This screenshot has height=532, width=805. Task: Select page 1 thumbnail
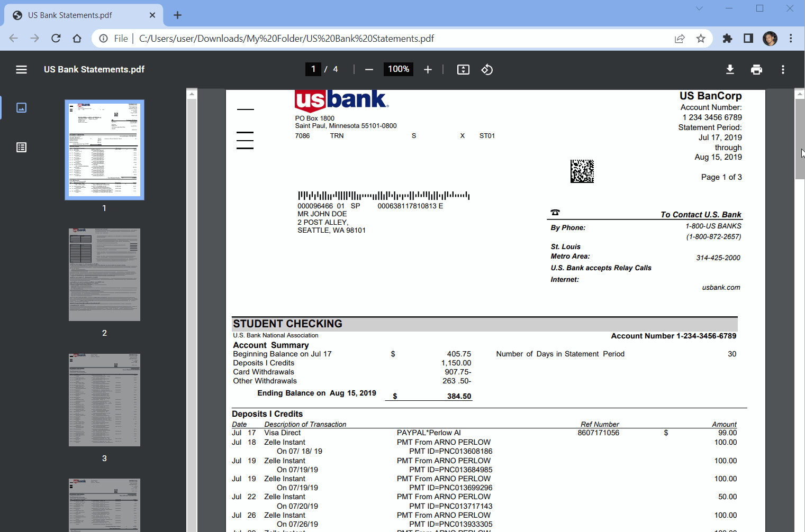click(104, 150)
